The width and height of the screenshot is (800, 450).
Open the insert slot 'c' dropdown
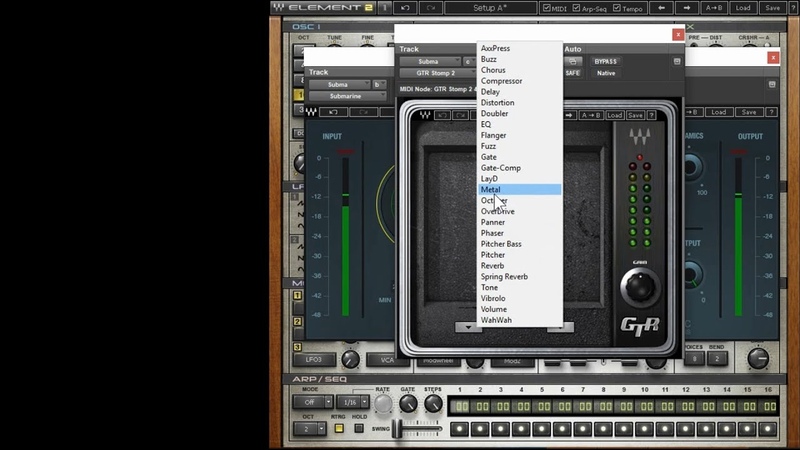pos(469,61)
